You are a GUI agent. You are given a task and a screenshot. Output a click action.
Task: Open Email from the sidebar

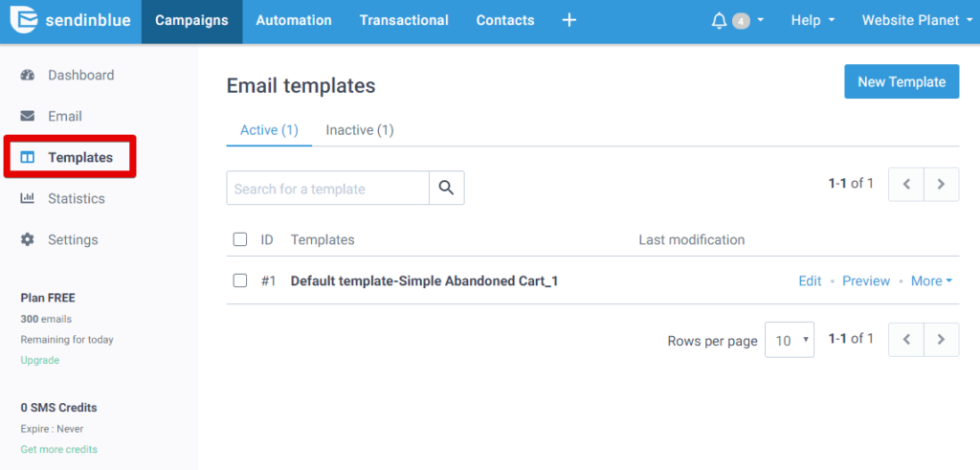pyautogui.click(x=65, y=116)
